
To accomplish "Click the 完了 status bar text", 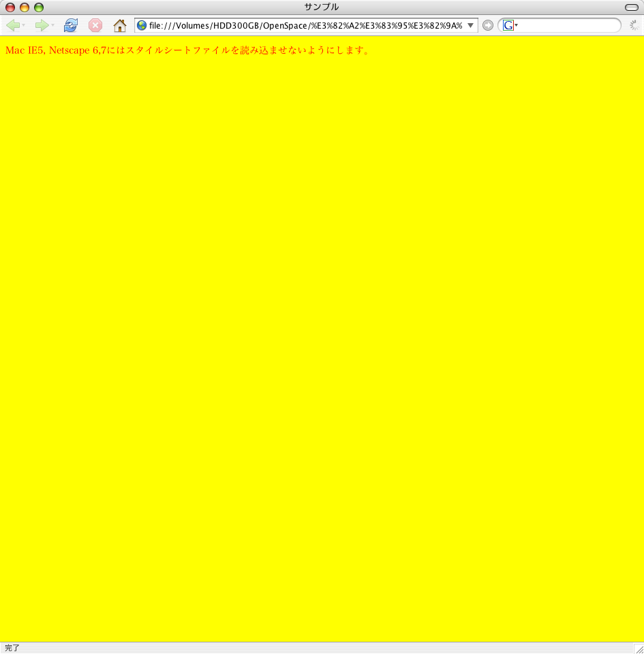I will click(12, 648).
